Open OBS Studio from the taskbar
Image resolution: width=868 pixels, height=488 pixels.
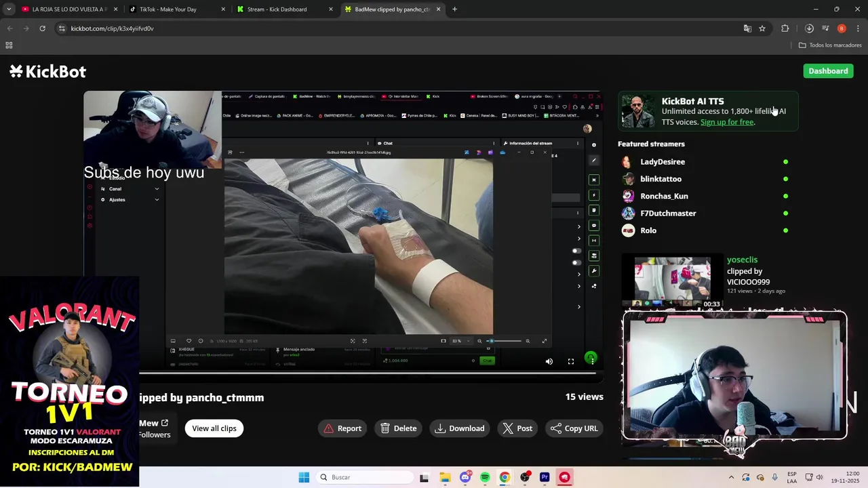click(x=525, y=477)
